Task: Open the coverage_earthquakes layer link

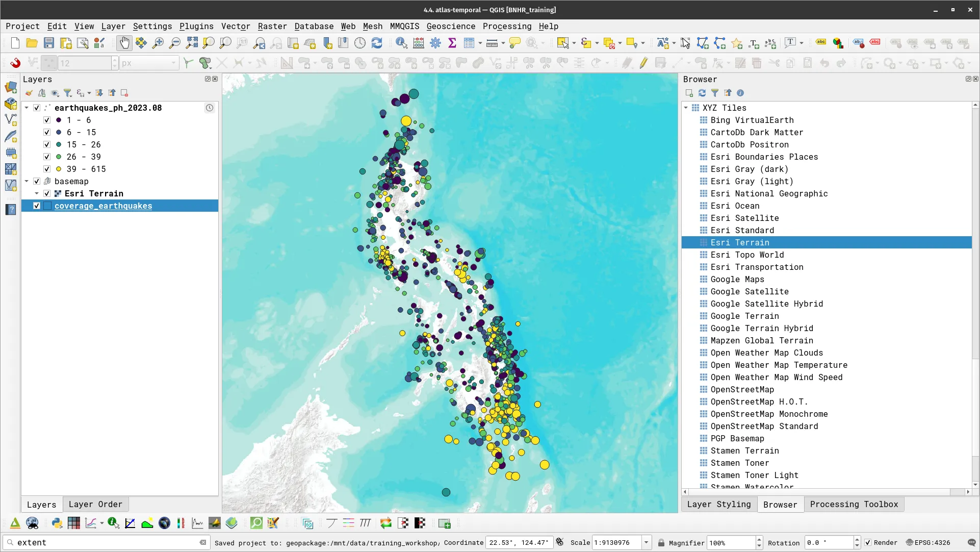Action: pos(104,206)
